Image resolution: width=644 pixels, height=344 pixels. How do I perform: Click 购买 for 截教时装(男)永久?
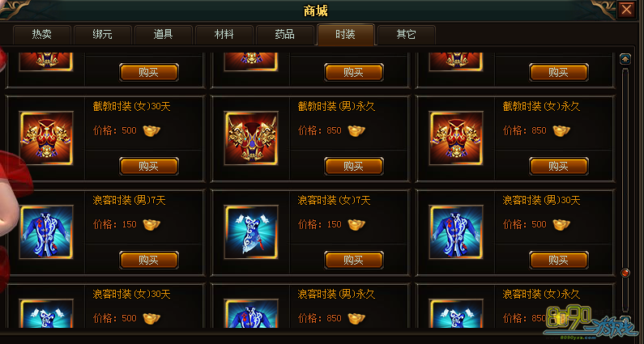point(354,166)
